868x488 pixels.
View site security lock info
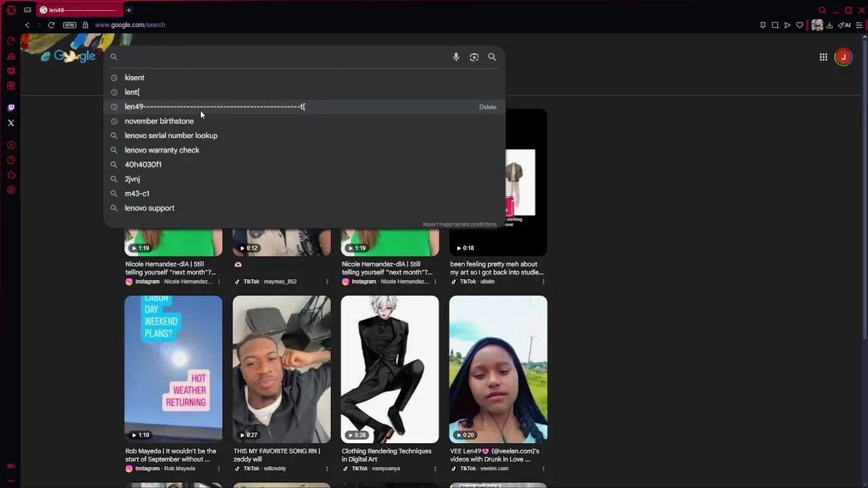coord(85,25)
